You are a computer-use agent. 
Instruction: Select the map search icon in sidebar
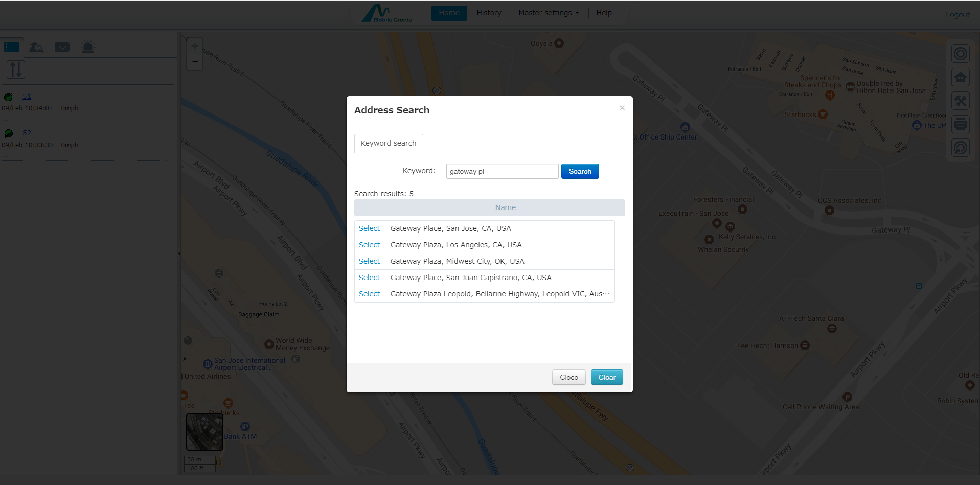pos(36,47)
